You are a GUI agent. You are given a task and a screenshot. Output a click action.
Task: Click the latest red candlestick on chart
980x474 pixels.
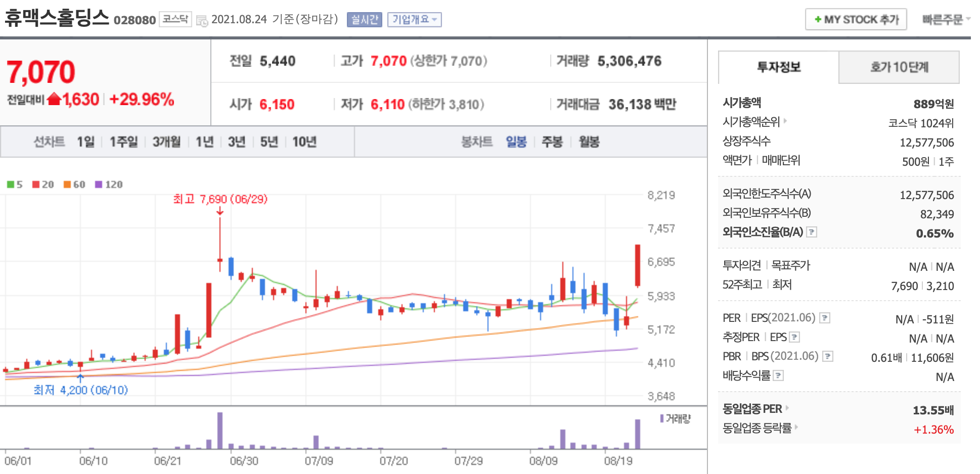(638, 266)
